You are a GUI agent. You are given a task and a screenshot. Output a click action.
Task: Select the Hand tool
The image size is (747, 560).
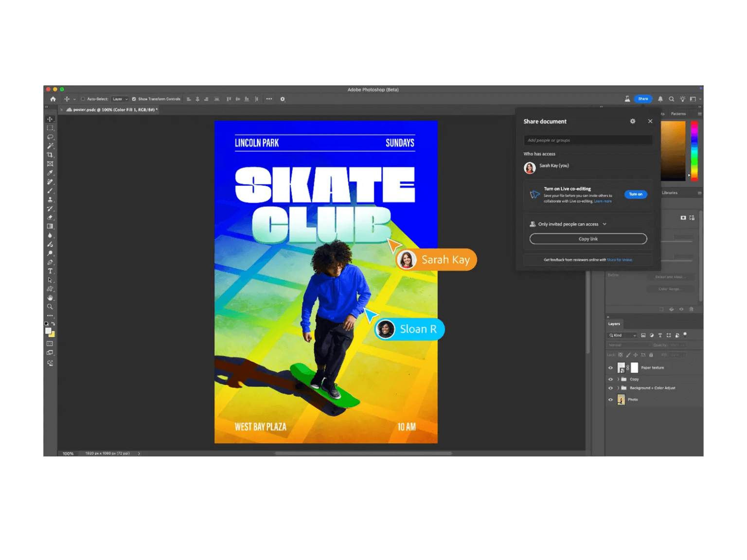[x=50, y=298]
